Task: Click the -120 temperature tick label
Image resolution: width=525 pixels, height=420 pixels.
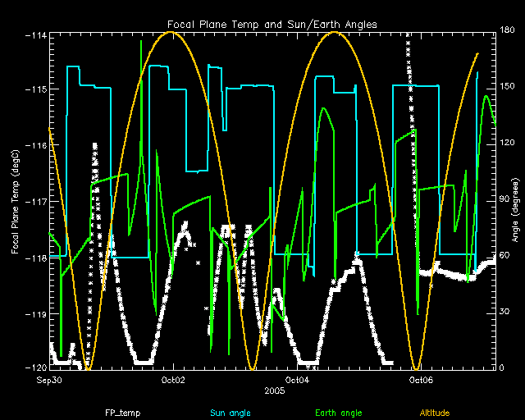Action: click(x=35, y=368)
